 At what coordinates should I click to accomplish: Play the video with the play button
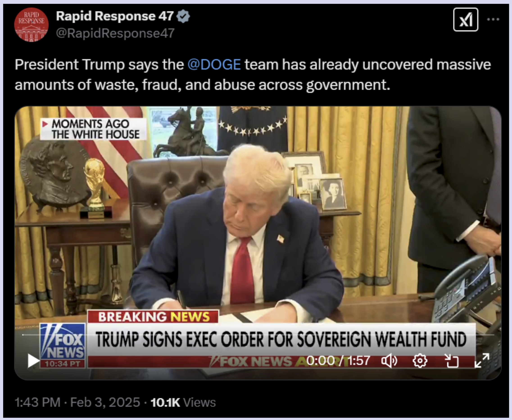33,361
